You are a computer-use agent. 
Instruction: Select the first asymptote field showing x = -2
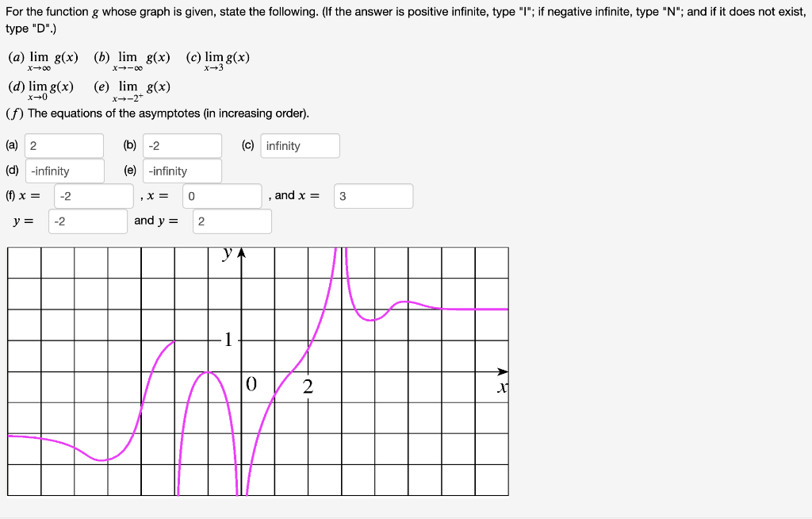pyautogui.click(x=92, y=195)
